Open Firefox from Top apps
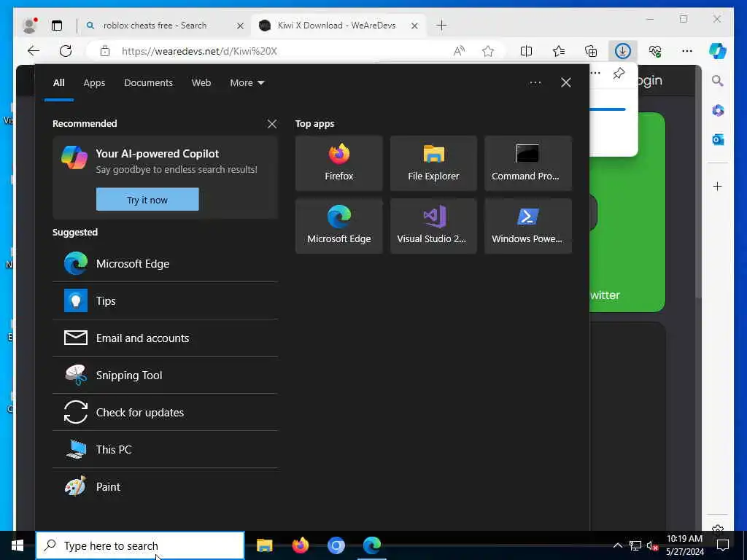 click(x=338, y=163)
